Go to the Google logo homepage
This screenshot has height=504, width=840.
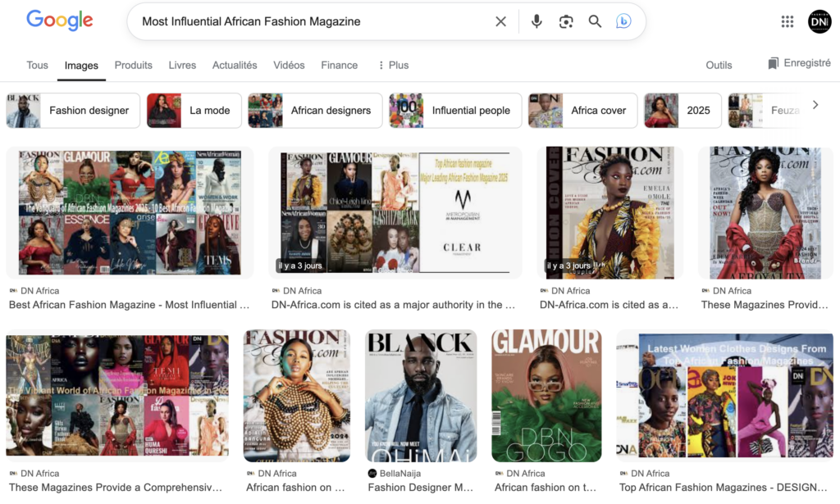click(59, 21)
